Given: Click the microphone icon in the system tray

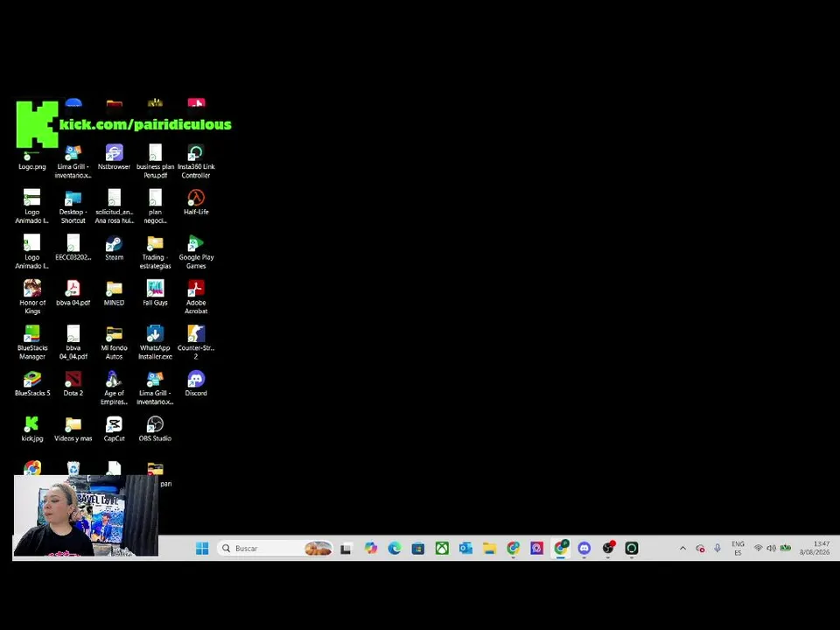Looking at the screenshot, I should 717,548.
